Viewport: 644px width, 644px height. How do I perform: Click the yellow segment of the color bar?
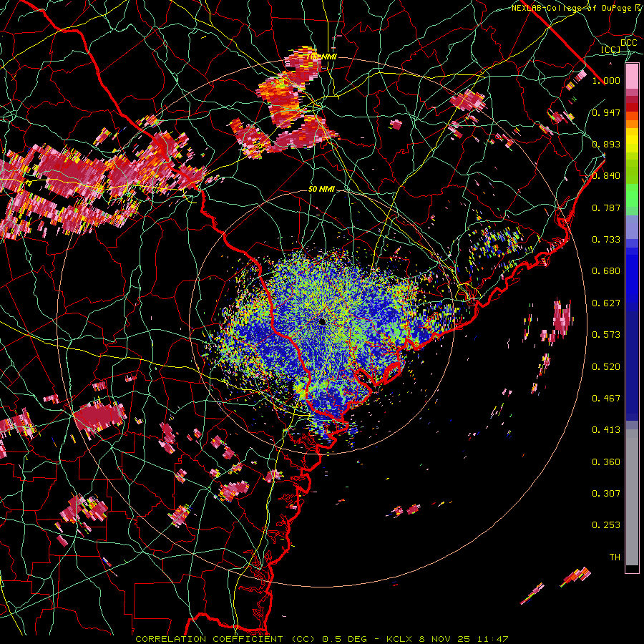[x=632, y=141]
